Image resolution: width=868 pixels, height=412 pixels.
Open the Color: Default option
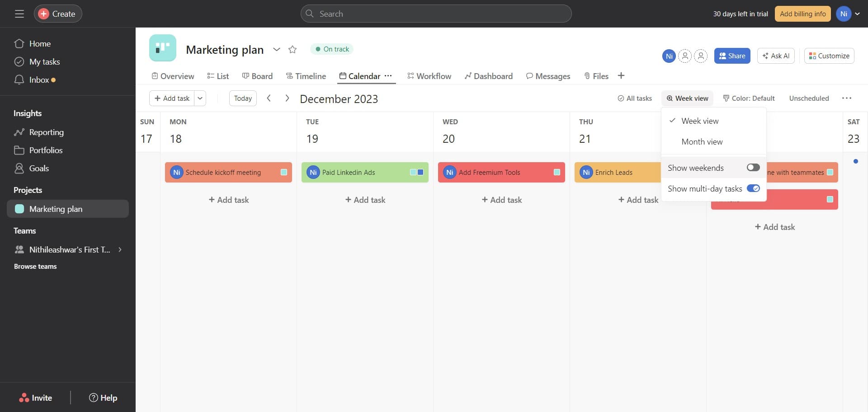point(748,98)
